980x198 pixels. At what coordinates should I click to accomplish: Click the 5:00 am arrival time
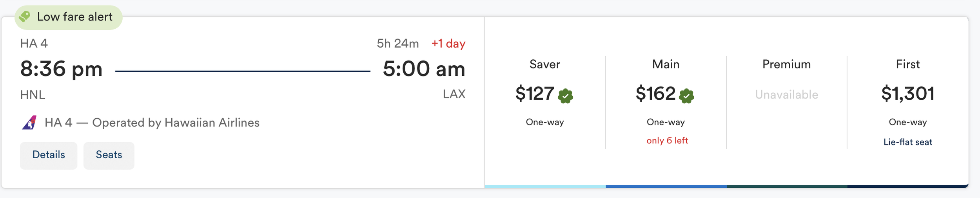424,69
